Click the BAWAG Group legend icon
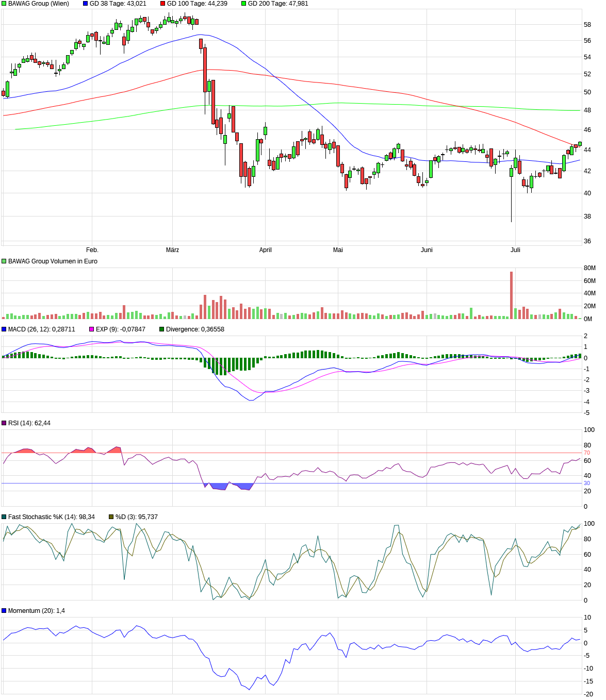Viewport: 606px width, 700px height. (4, 4)
